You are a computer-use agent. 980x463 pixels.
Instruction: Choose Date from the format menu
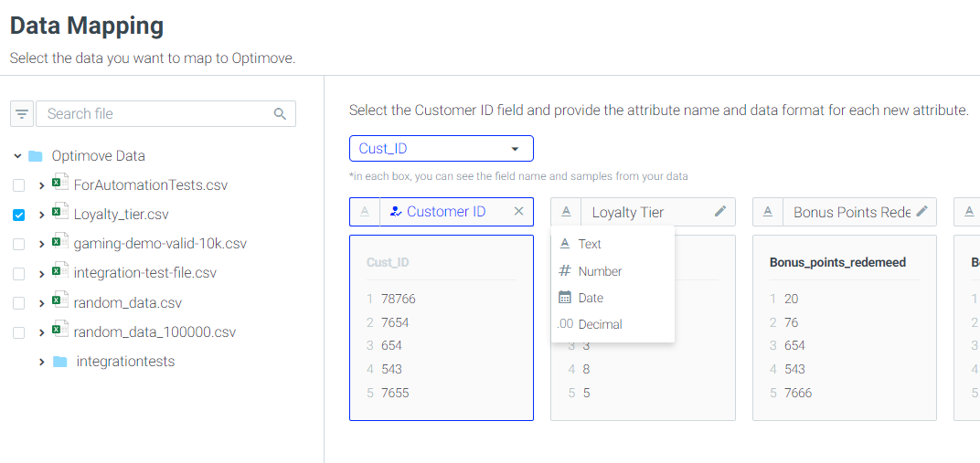[x=612, y=298]
